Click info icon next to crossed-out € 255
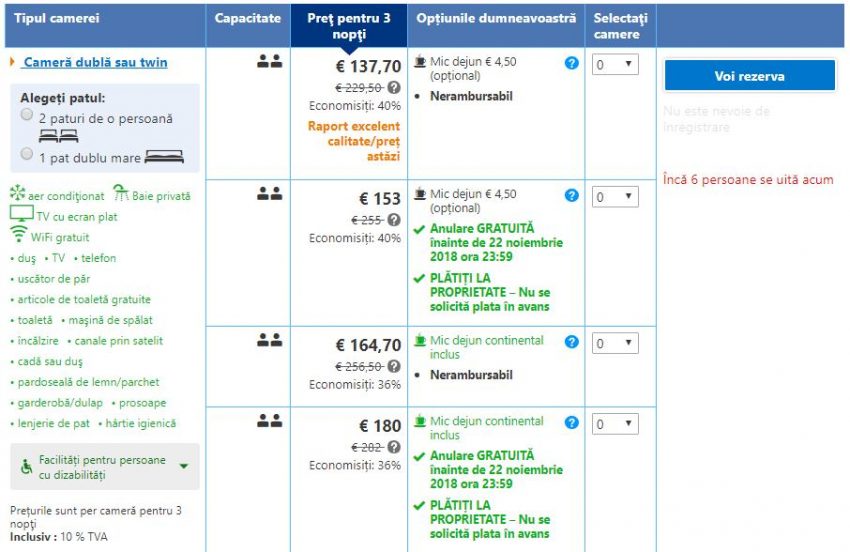The height and width of the screenshot is (552, 850). click(394, 220)
